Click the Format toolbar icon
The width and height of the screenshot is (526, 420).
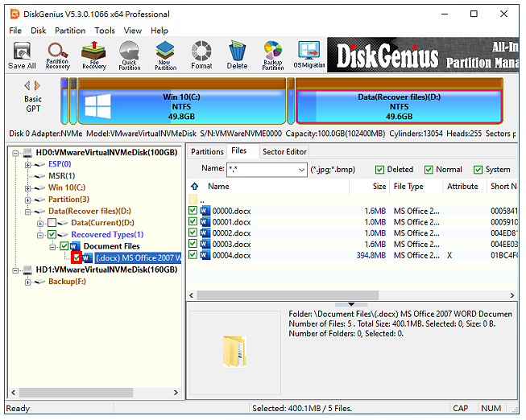tap(201, 56)
